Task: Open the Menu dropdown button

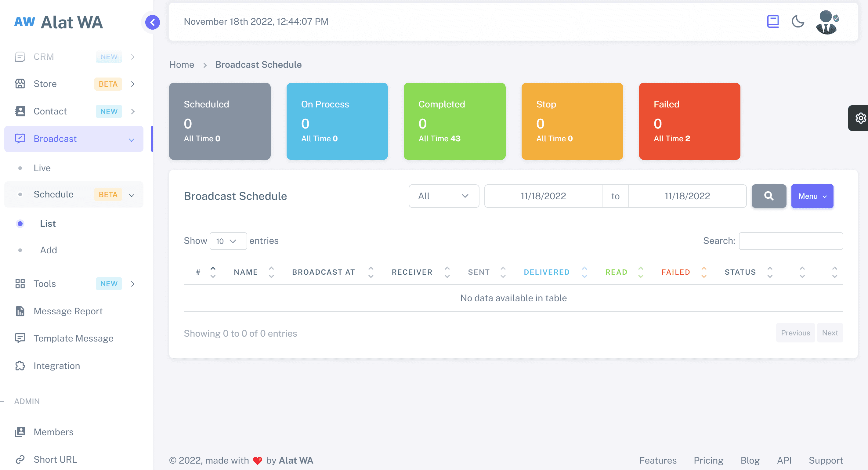Action: 812,196
